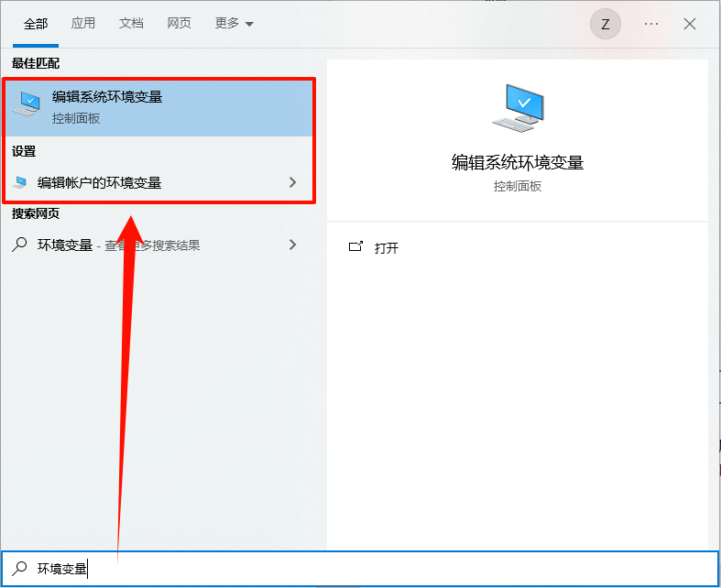The width and height of the screenshot is (721, 588).
Task: Switch to the 文档 tab
Action: click(131, 23)
